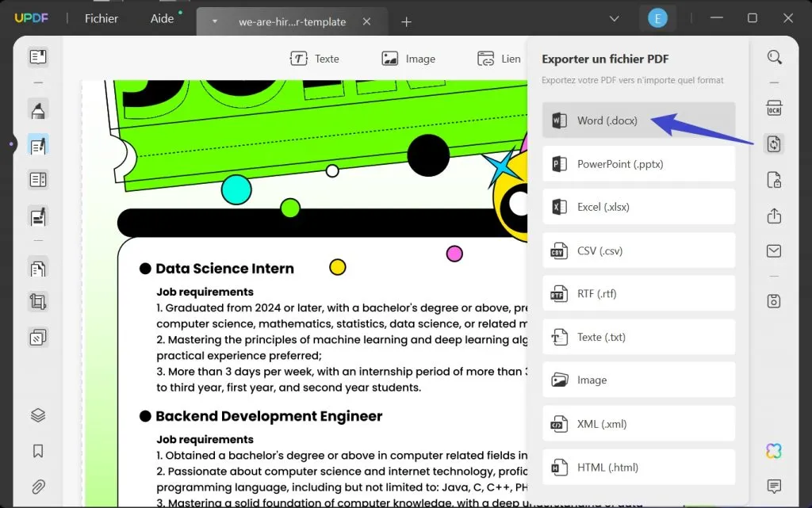Open the layers panel icon
The image size is (812, 508).
click(x=38, y=415)
